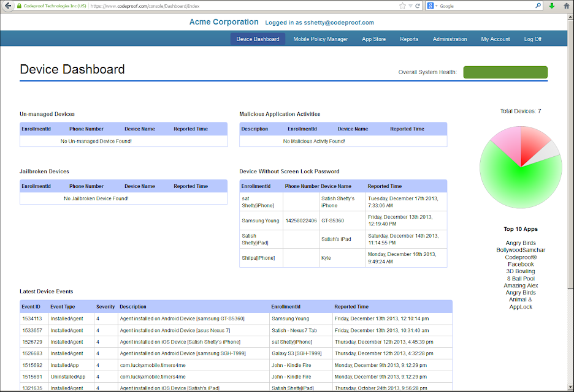This screenshot has width=574, height=392.
Task: Go back using the browser back arrow
Action: click(x=8, y=6)
